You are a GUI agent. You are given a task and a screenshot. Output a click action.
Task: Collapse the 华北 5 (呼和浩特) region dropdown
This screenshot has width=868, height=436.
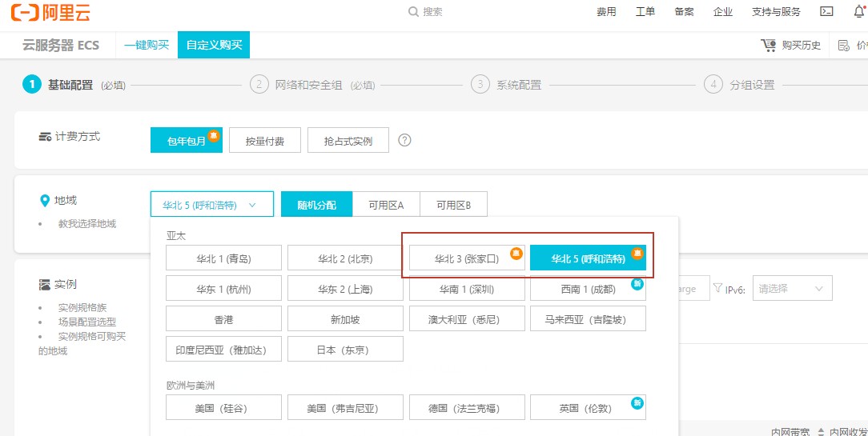211,205
